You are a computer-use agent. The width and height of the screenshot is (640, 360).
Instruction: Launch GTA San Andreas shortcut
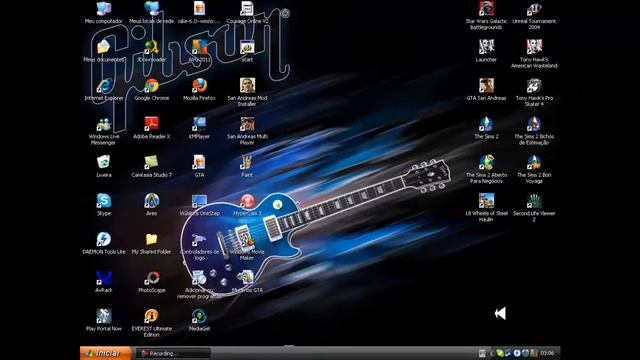[x=486, y=85]
